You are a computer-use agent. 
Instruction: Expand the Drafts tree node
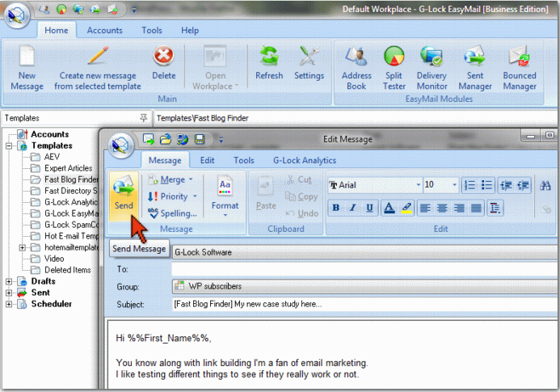9,281
